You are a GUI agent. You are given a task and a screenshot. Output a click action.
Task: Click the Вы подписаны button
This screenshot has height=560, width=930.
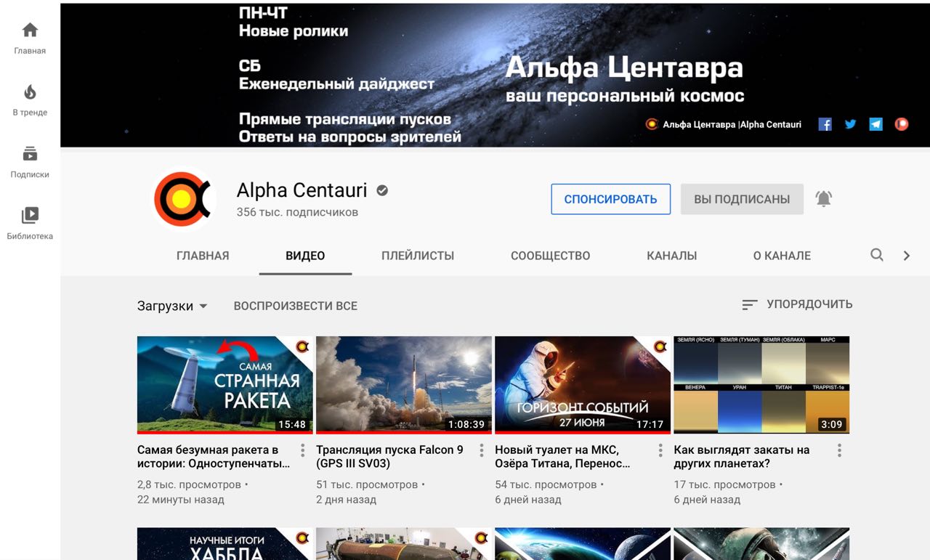pyautogui.click(x=742, y=199)
